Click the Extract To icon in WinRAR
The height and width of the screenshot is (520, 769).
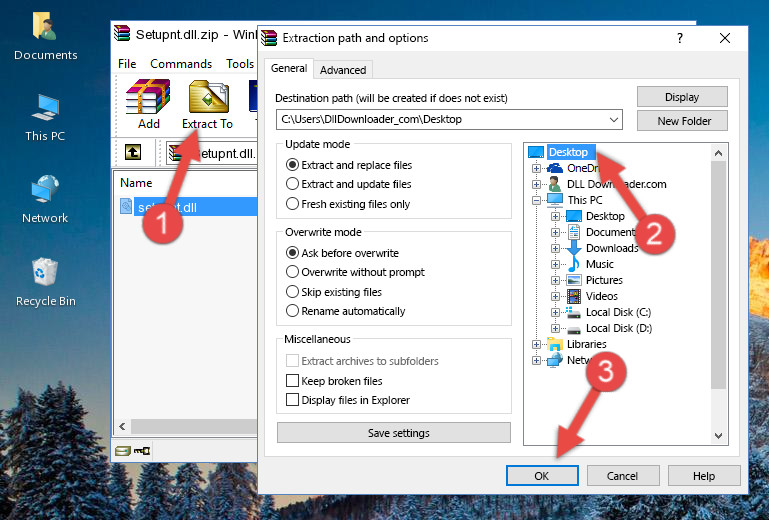pyautogui.click(x=208, y=97)
